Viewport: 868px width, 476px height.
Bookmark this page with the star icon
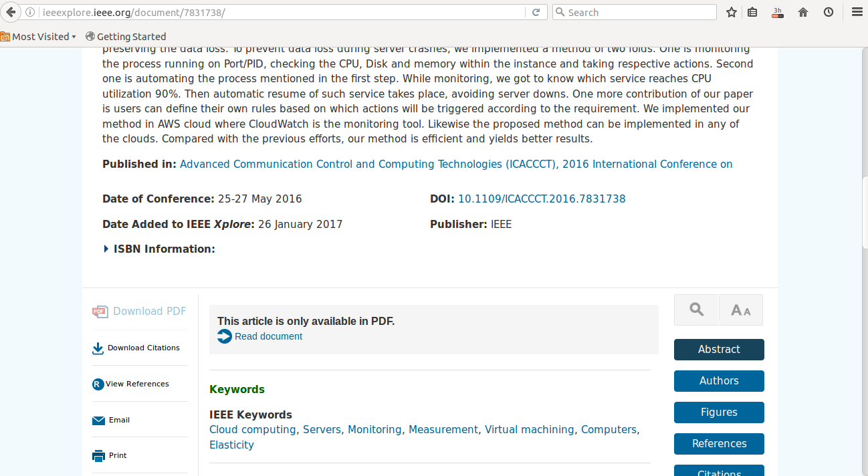[731, 12]
